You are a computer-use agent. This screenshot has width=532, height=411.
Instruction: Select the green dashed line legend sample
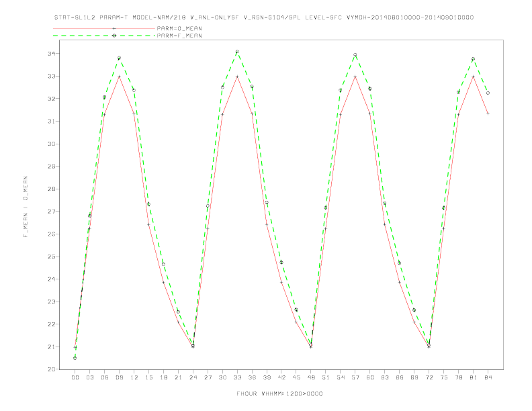click(x=104, y=36)
